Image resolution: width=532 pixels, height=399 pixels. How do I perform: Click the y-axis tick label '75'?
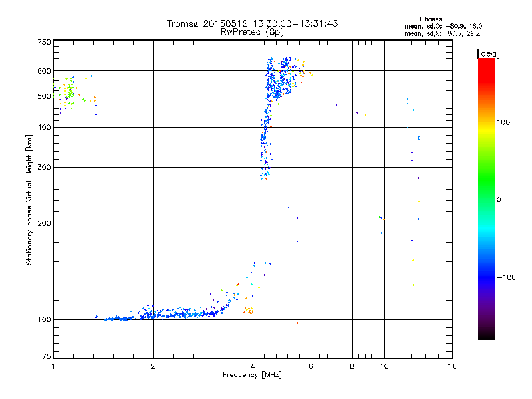coord(47,356)
